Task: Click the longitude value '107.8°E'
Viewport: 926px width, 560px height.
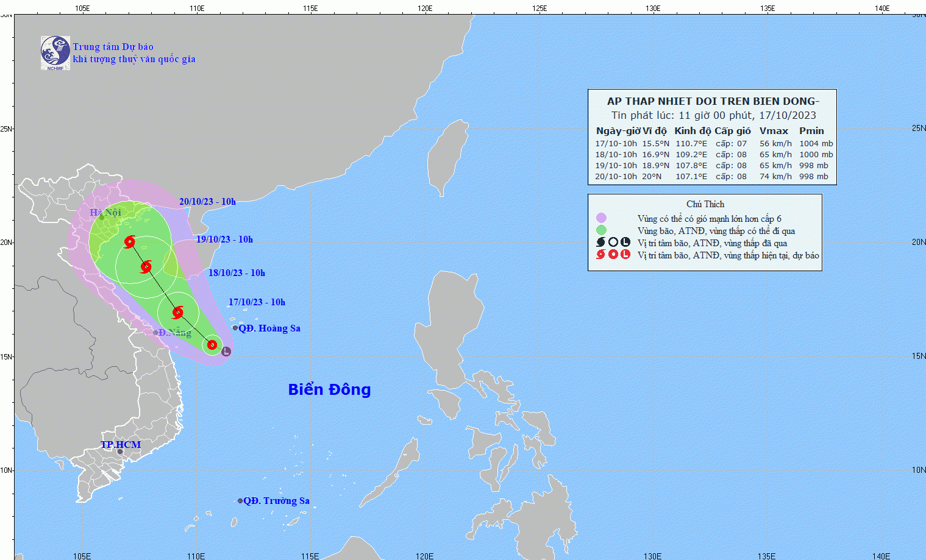Action: click(691, 166)
